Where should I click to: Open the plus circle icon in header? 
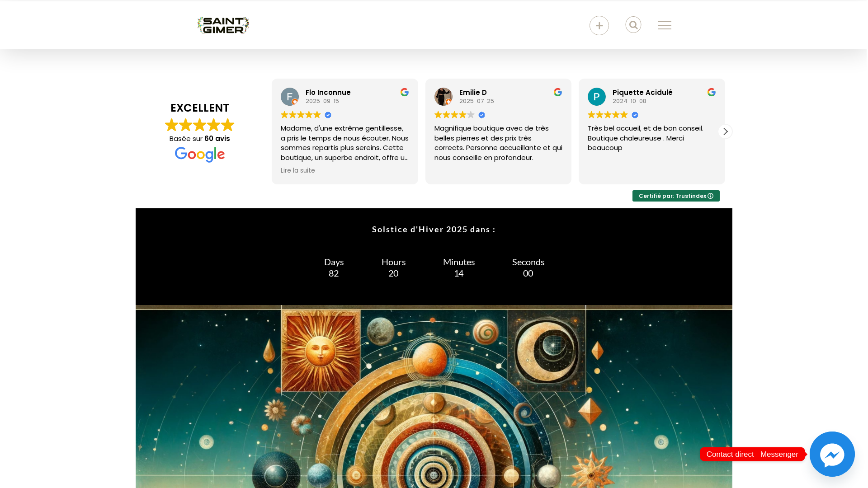pos(599,26)
